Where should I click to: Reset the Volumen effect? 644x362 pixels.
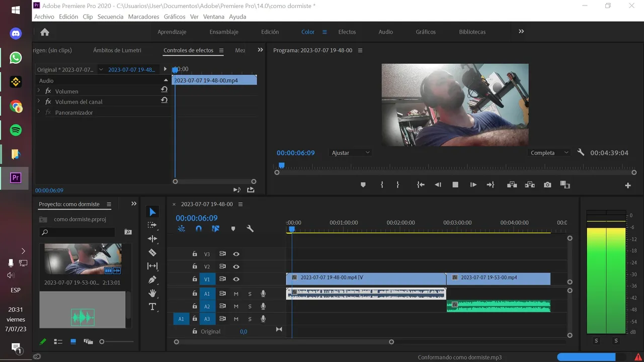pyautogui.click(x=164, y=89)
